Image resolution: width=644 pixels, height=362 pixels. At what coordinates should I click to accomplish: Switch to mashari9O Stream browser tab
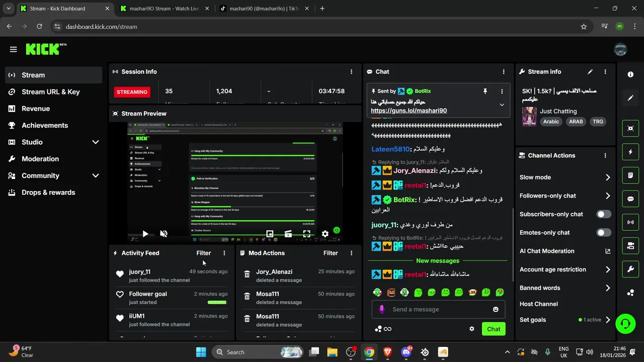(x=164, y=9)
